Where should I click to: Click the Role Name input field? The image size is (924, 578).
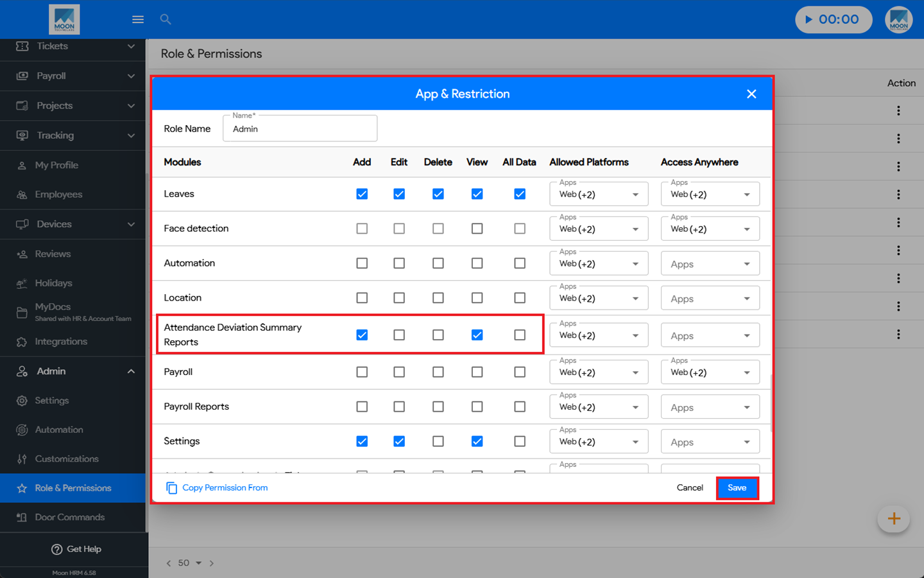[x=300, y=128]
